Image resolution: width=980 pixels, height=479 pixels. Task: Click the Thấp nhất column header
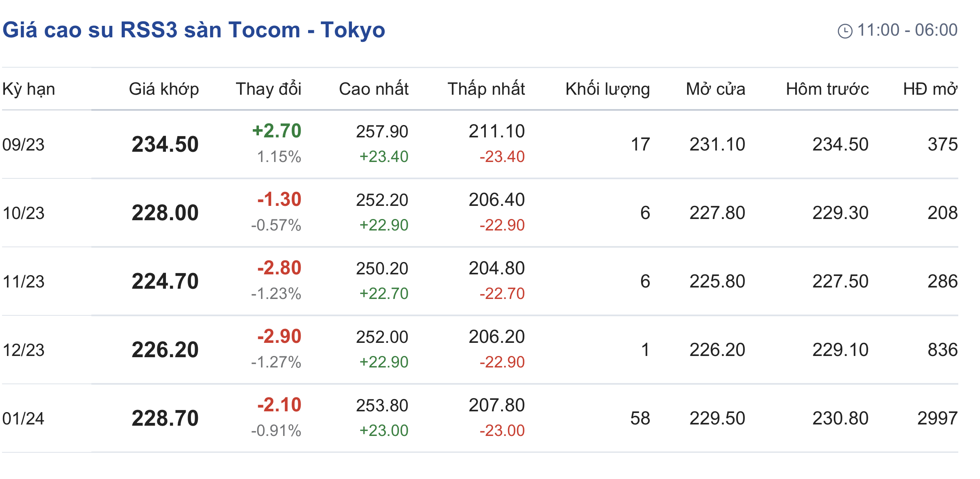pos(486,89)
